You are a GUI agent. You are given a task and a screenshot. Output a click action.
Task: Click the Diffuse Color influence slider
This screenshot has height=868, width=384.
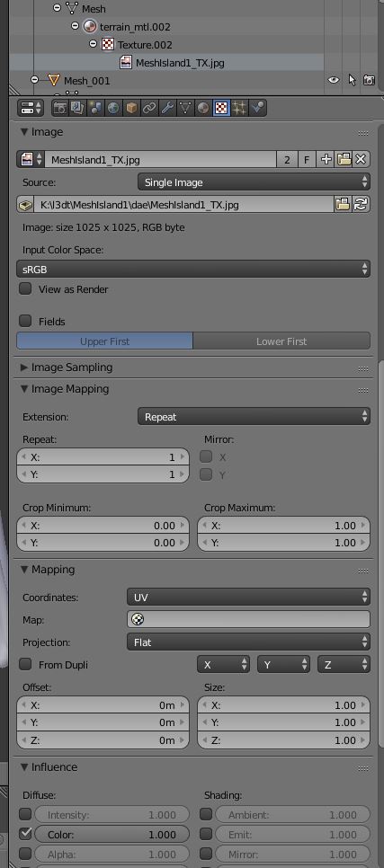[112, 834]
